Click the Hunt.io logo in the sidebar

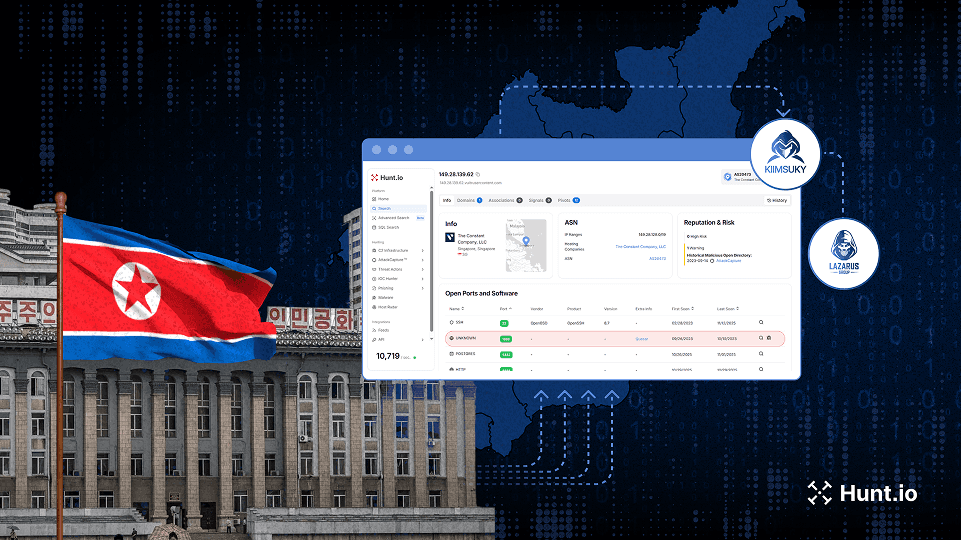pos(387,178)
